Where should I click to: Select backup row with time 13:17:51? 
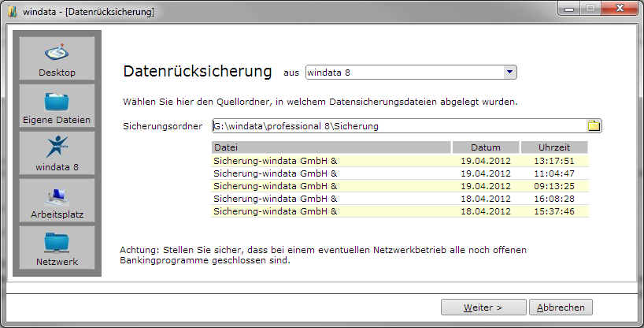point(400,161)
